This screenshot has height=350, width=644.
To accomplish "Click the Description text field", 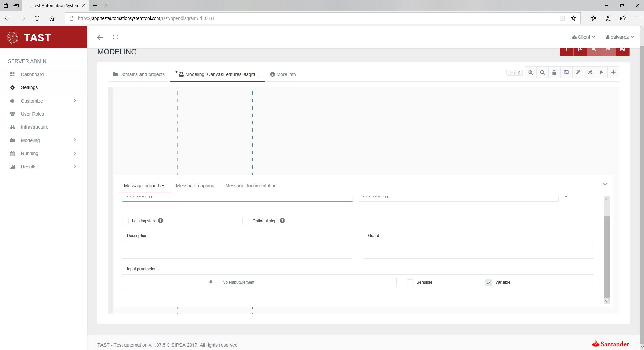I will click(x=237, y=249).
